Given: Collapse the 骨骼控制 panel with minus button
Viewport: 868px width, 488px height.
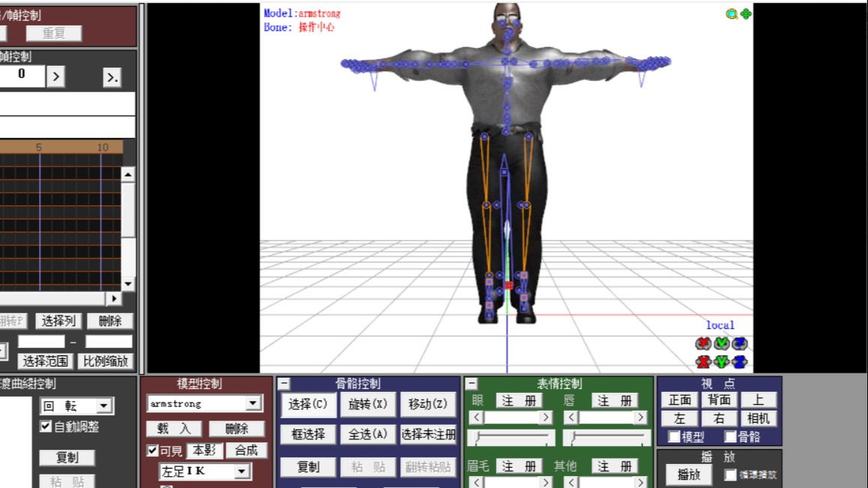Looking at the screenshot, I should (x=284, y=384).
